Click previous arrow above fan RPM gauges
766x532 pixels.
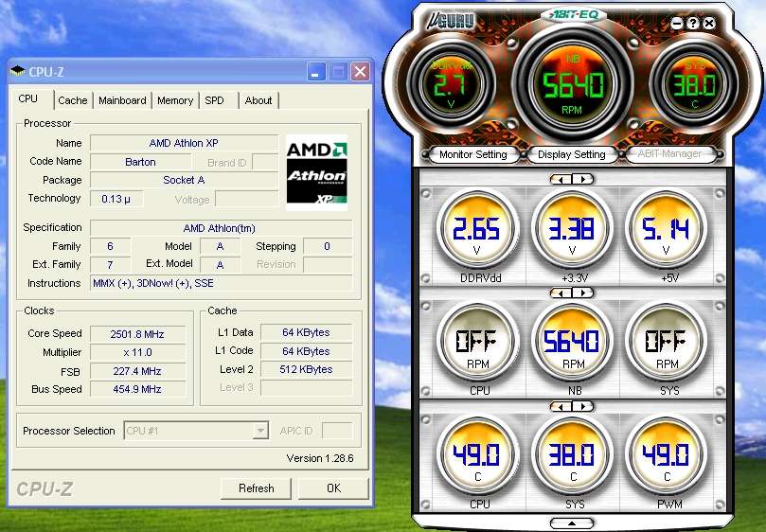point(561,293)
